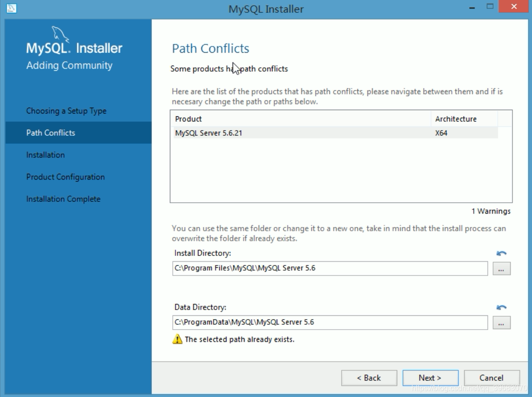The height and width of the screenshot is (397, 532).
Task: Open the Installation step in sidebar
Action: (x=46, y=155)
